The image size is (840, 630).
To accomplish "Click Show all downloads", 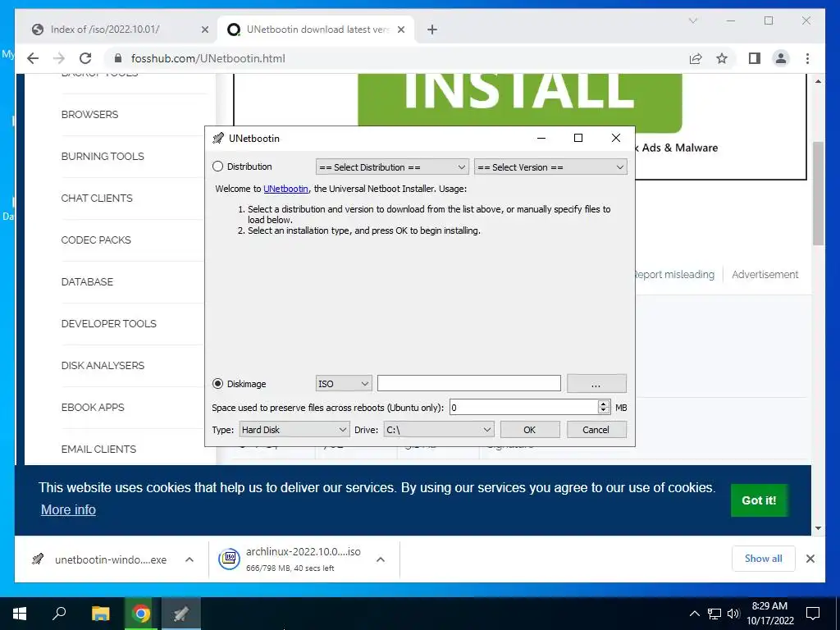I will pyautogui.click(x=764, y=559).
